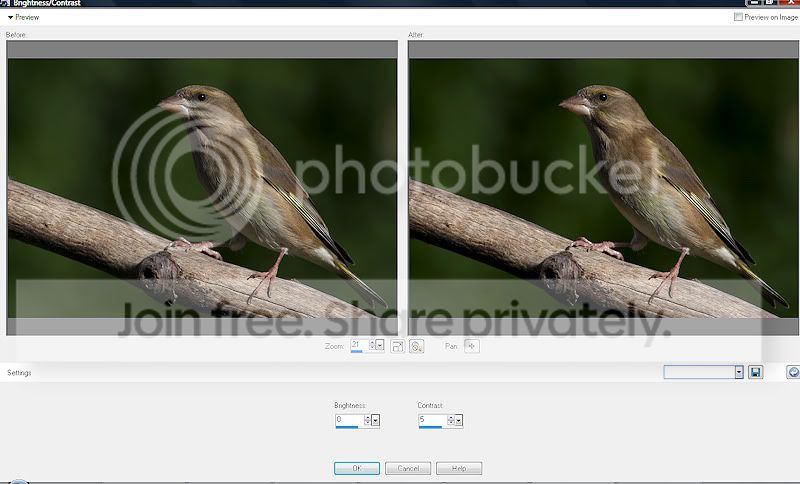Click the Zoom spinner arrows
The width and height of the screenshot is (800, 484).
click(x=372, y=345)
